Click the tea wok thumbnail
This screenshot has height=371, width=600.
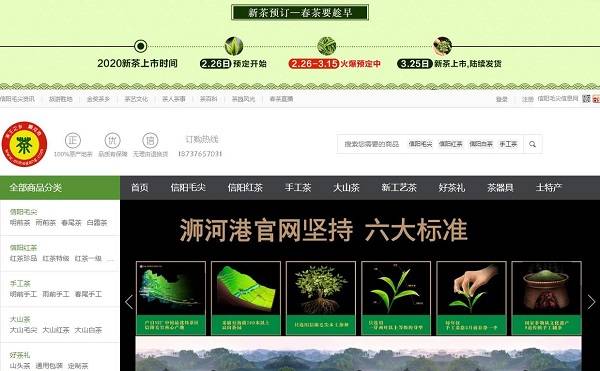point(546,298)
